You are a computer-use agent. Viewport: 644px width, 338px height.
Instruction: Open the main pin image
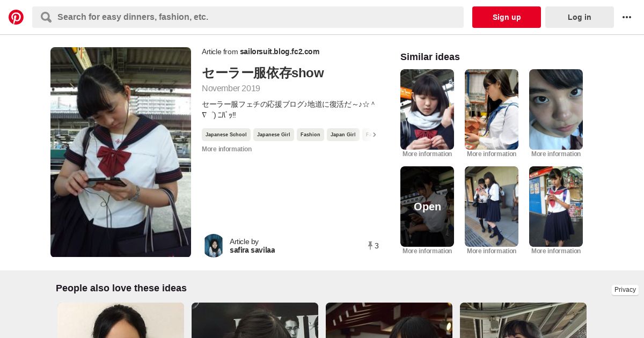121,152
